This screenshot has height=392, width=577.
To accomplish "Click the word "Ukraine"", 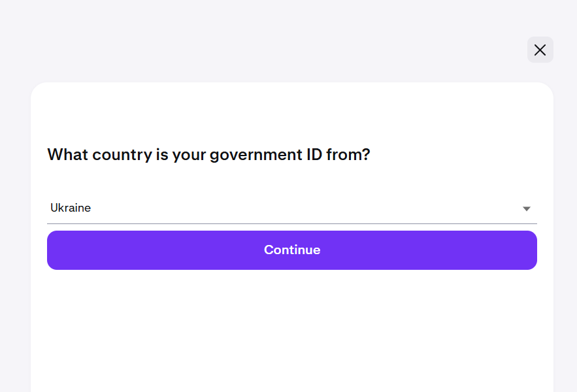I will click(71, 208).
